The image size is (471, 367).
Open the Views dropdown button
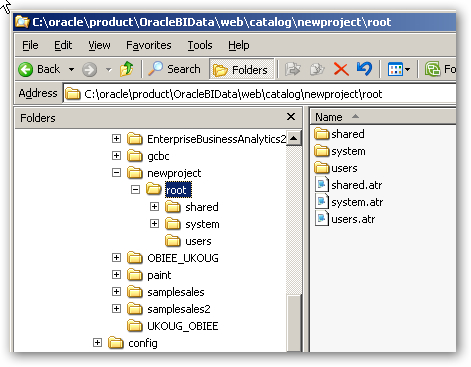click(399, 69)
